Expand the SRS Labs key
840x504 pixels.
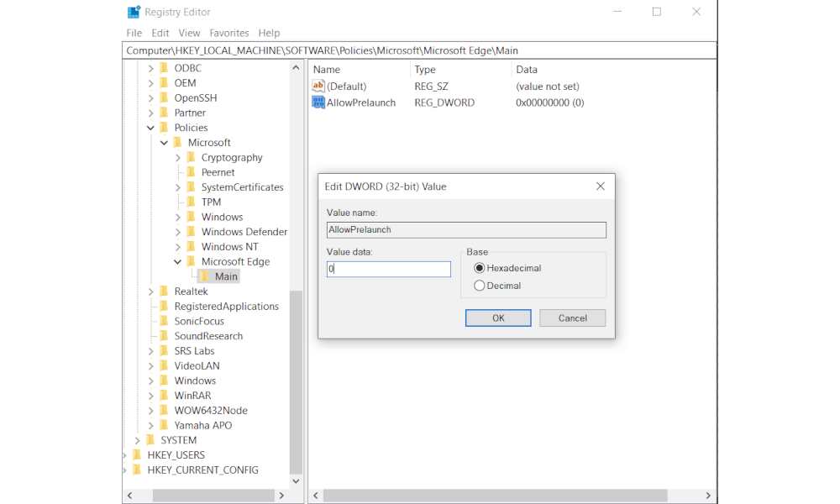pyautogui.click(x=150, y=351)
